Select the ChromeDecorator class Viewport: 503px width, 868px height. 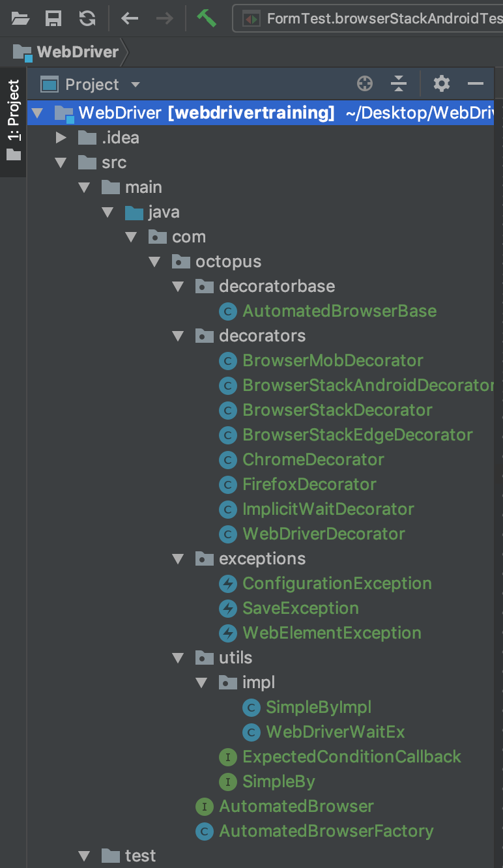coord(313,459)
